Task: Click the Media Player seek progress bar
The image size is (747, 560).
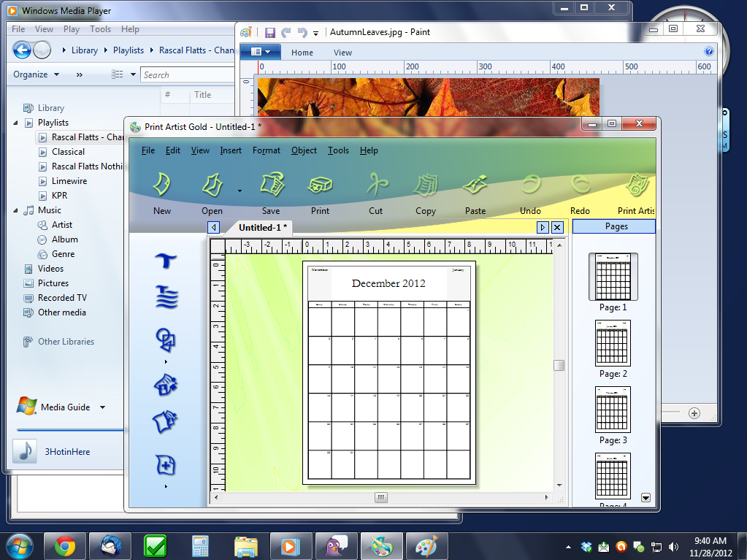Action: (70, 430)
